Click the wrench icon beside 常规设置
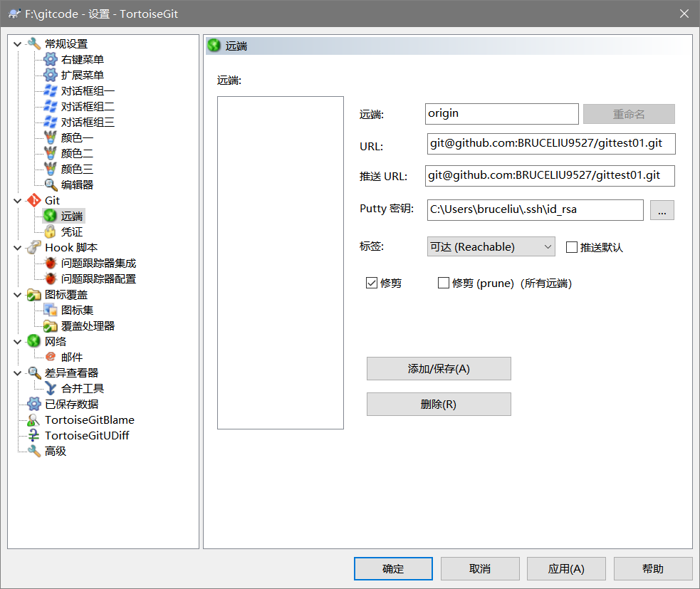The image size is (700, 589). click(34, 43)
